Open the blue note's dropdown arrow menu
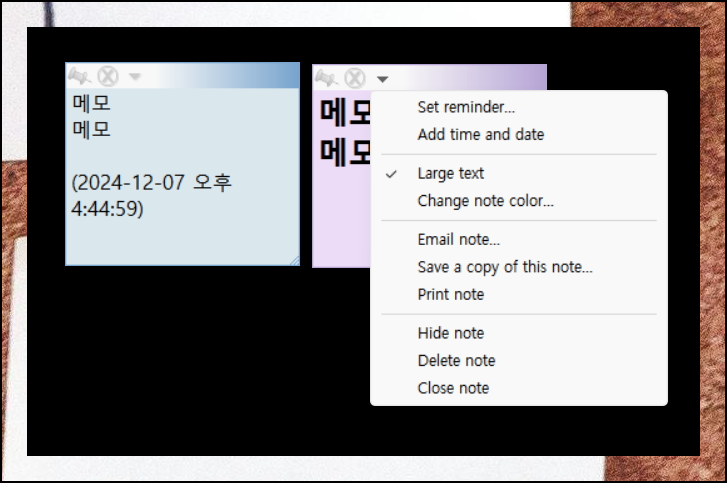 [134, 76]
